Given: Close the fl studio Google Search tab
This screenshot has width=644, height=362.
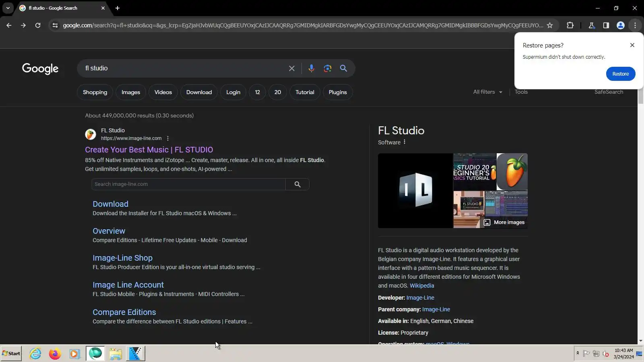Looking at the screenshot, I should tap(103, 8).
